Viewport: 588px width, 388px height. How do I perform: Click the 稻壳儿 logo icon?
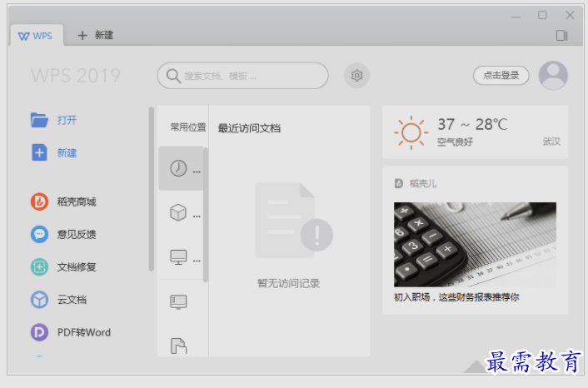pos(399,183)
